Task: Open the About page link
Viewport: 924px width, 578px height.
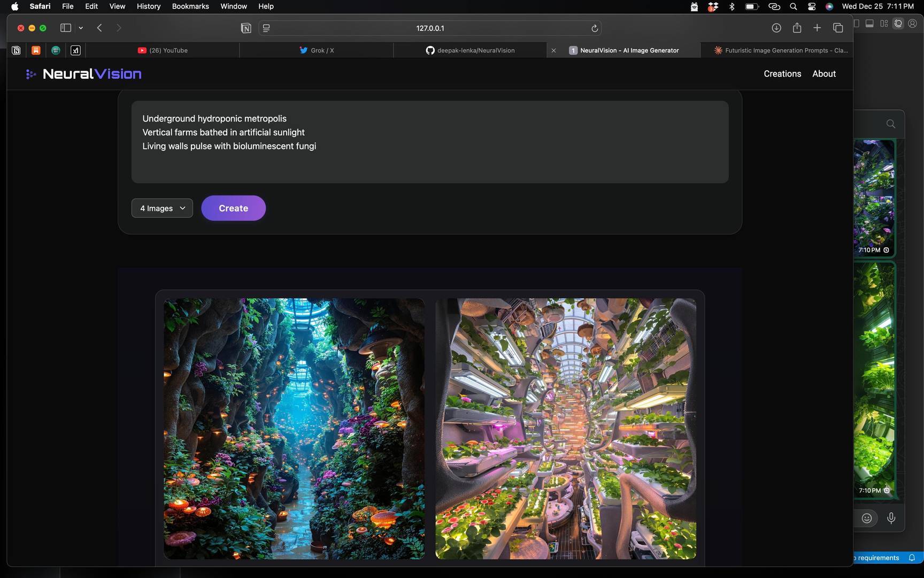Action: click(824, 74)
